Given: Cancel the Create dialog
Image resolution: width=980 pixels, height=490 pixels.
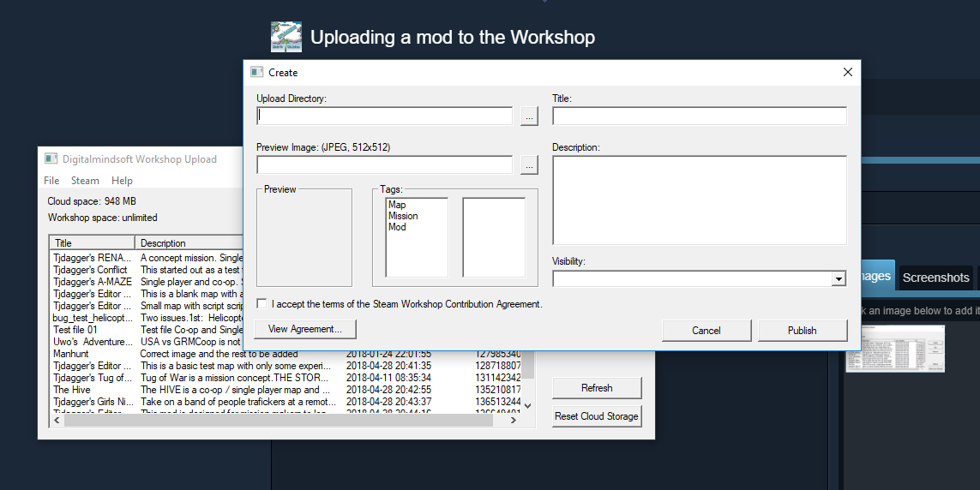Looking at the screenshot, I should coord(706,330).
